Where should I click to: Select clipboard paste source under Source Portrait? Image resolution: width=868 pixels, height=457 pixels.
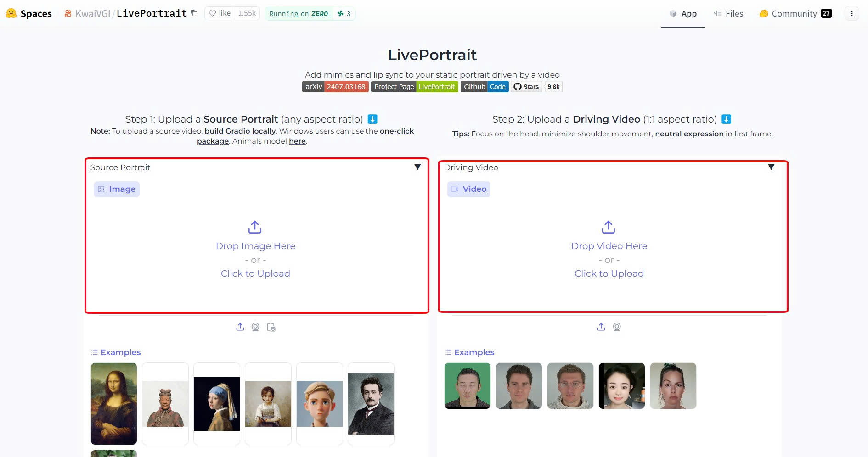[x=271, y=327]
